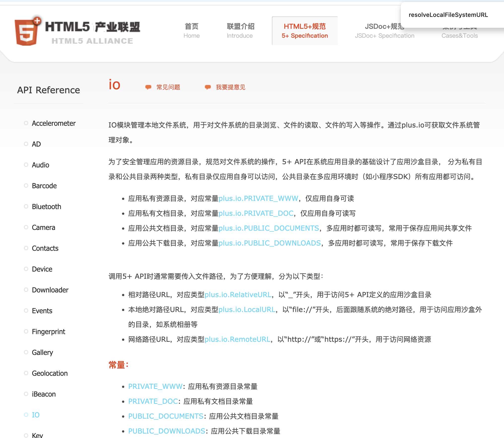Click the 我要提意见 speech bubble icon

(208, 87)
